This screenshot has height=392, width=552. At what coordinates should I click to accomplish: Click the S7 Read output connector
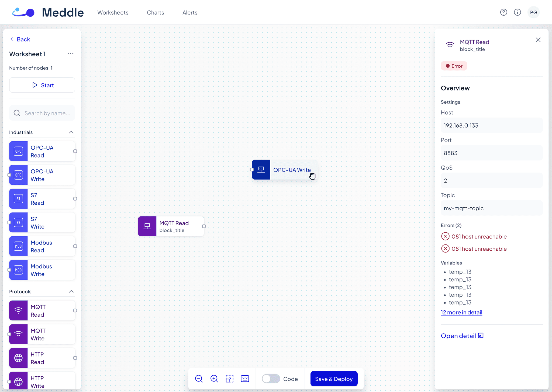click(x=75, y=199)
